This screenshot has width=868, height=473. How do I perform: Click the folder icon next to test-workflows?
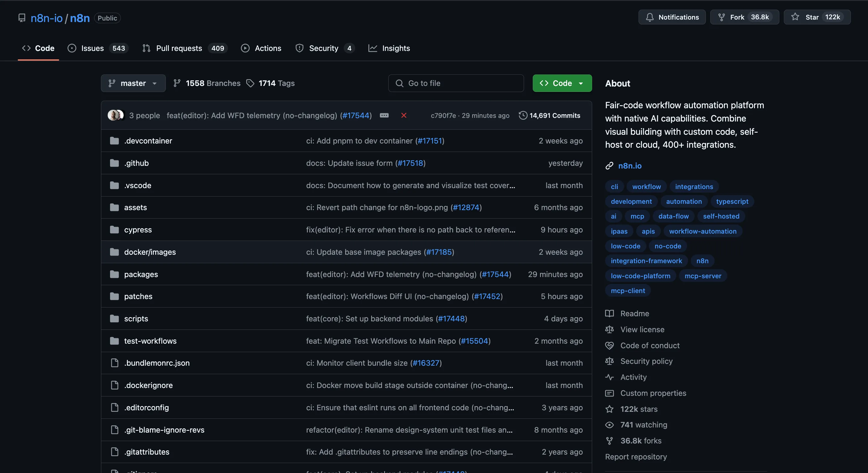[x=114, y=341]
